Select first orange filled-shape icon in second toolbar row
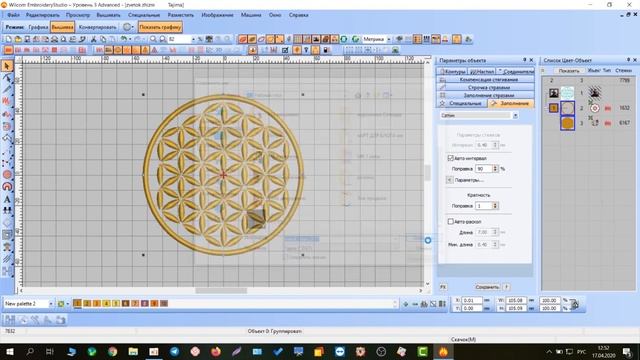The width and height of the screenshot is (640, 360). tap(8, 50)
